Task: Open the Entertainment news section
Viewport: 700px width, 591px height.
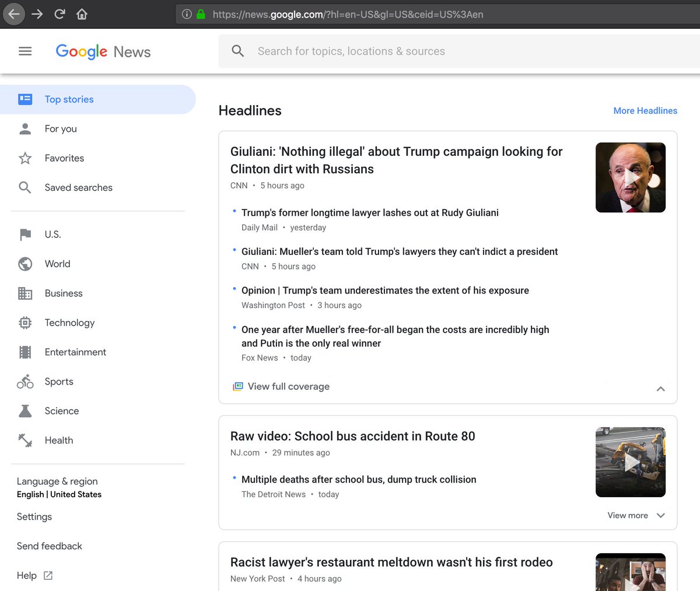Action: click(x=75, y=352)
